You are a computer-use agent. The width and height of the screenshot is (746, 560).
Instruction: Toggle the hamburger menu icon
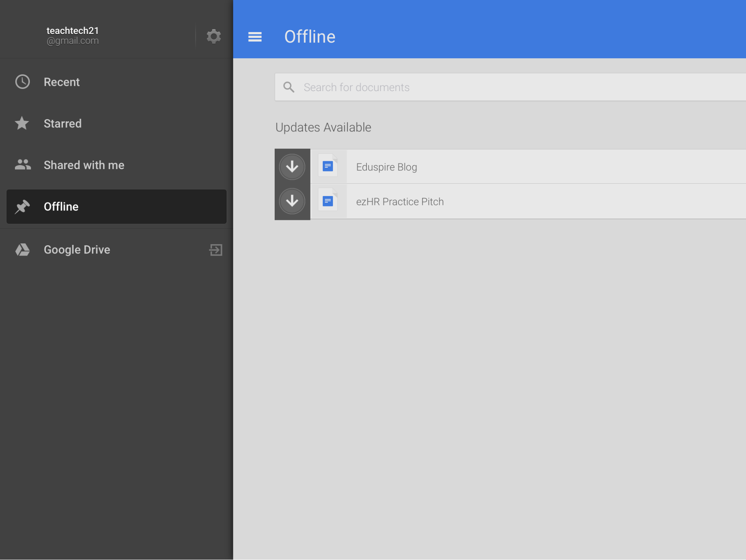tap(255, 37)
